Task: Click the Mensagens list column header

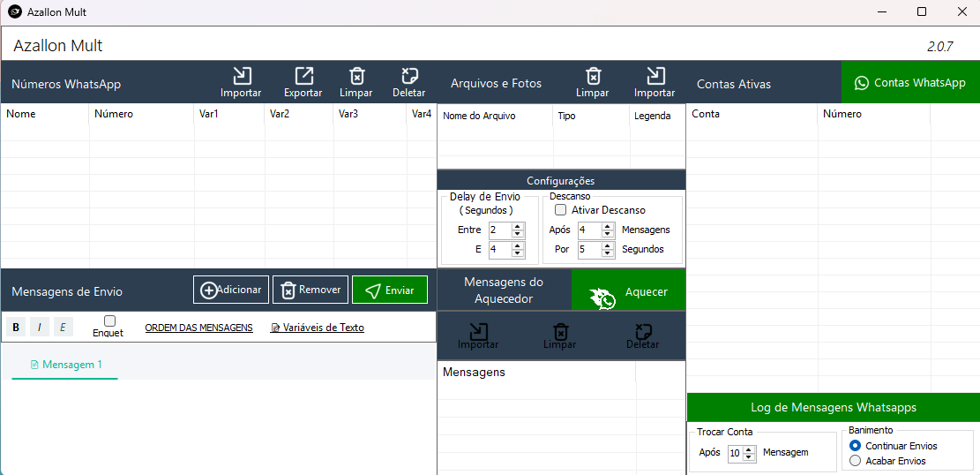Action: (536, 373)
